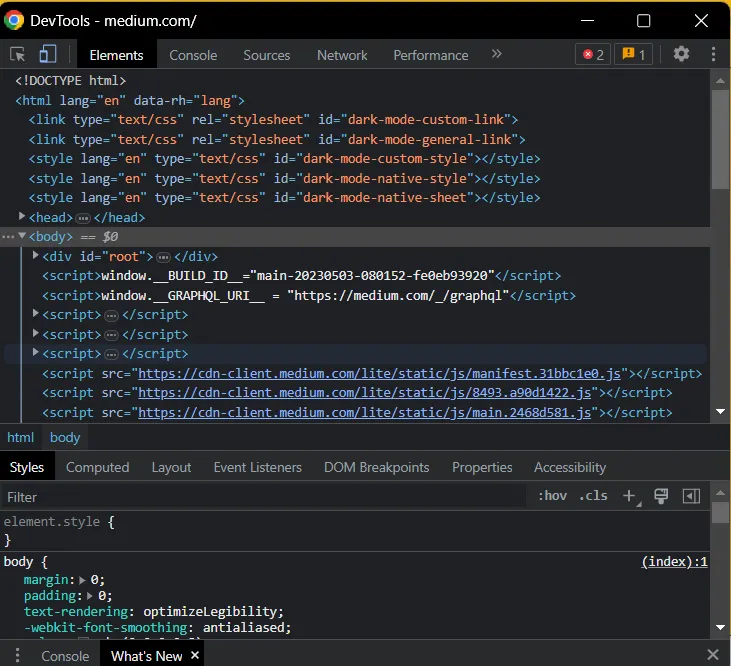
Task: Switch to the top Console tab
Action: pyautogui.click(x=193, y=55)
